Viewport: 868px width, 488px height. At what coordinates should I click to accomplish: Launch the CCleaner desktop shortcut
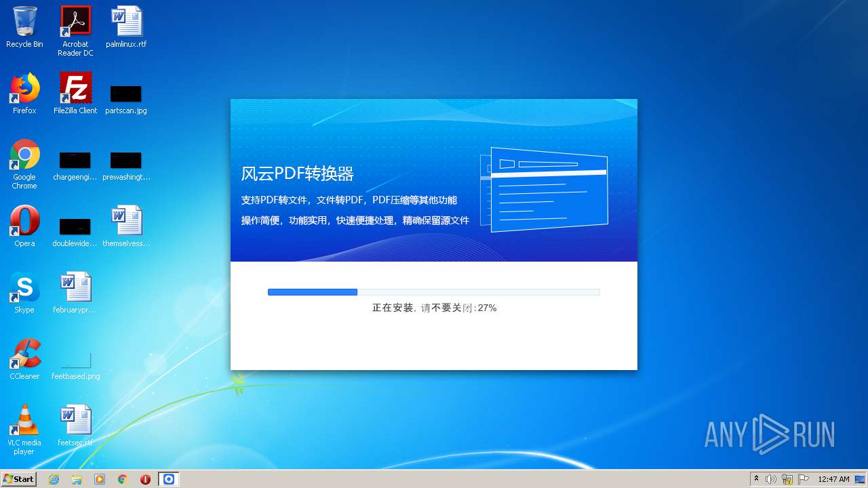pos(24,359)
